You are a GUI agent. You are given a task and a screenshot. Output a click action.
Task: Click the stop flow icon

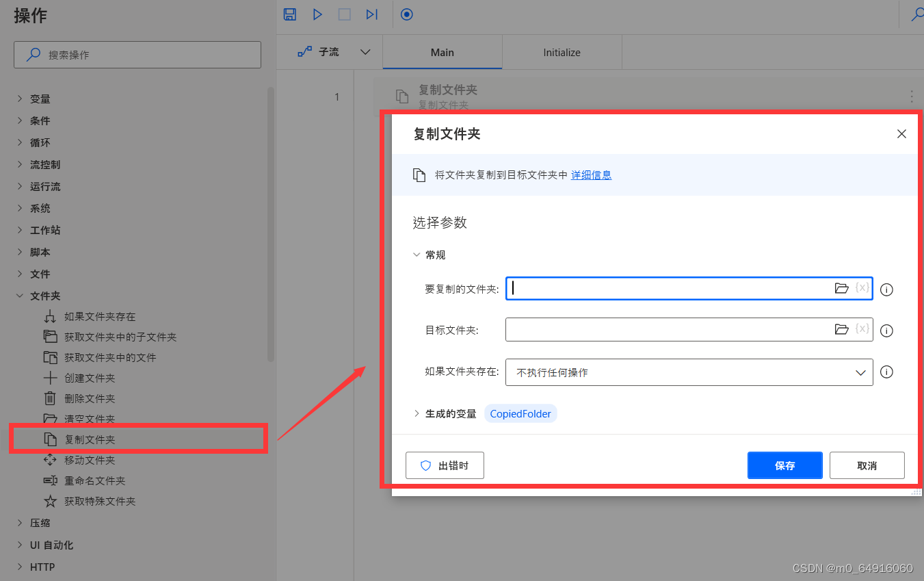pyautogui.click(x=344, y=14)
